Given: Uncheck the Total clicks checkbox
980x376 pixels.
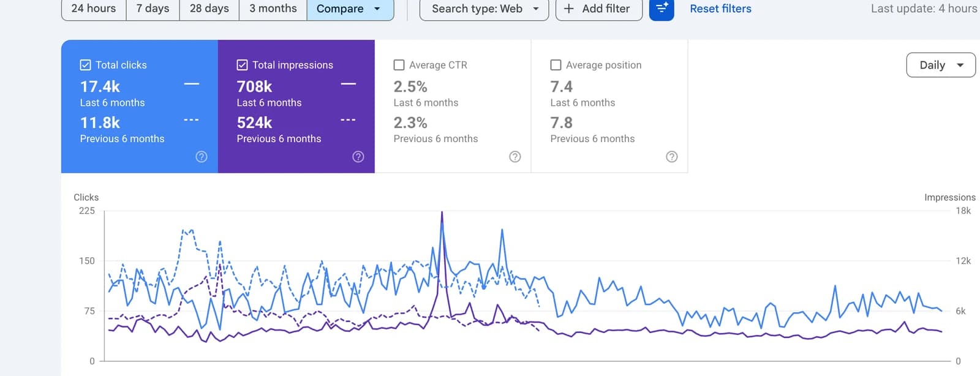Looking at the screenshot, I should coord(86,65).
